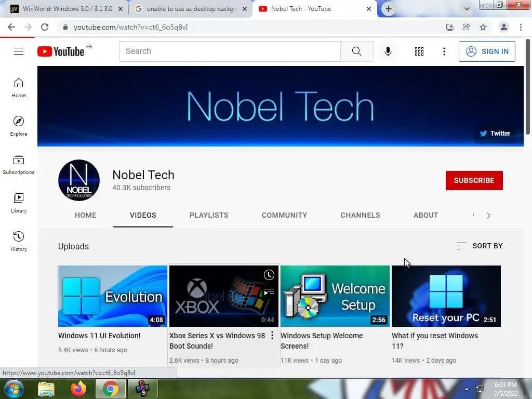Screen dimensions: 532x399
Task: Open What if you reset Windows 11 title
Action: click(435, 341)
